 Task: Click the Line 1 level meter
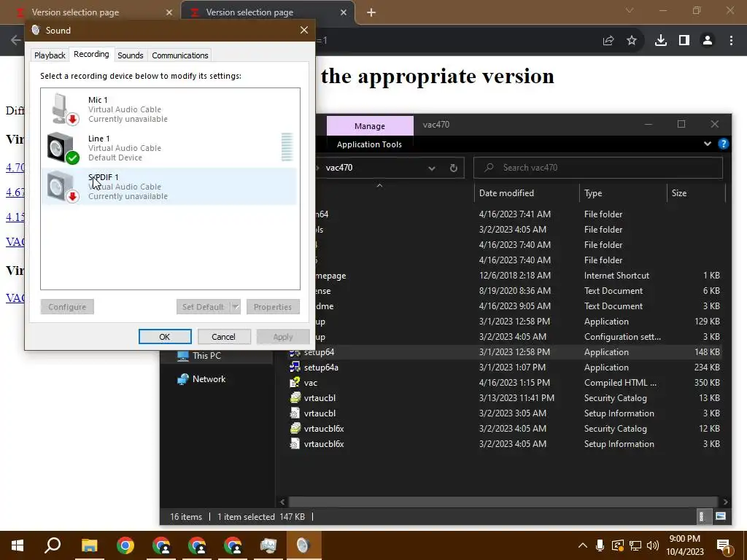click(x=287, y=147)
